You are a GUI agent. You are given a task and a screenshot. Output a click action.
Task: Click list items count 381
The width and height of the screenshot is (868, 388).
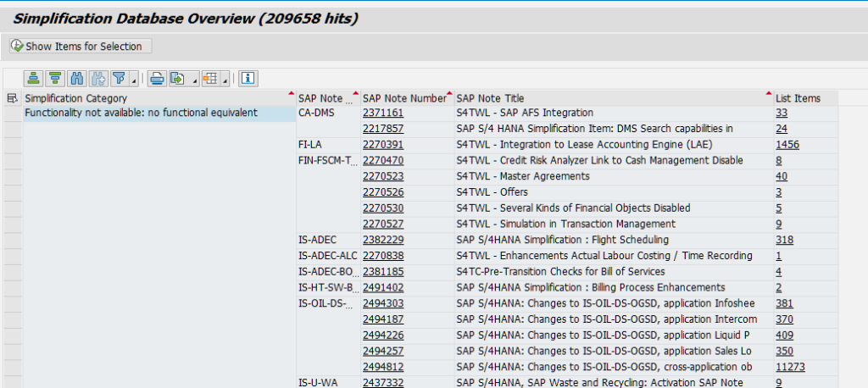(x=784, y=304)
